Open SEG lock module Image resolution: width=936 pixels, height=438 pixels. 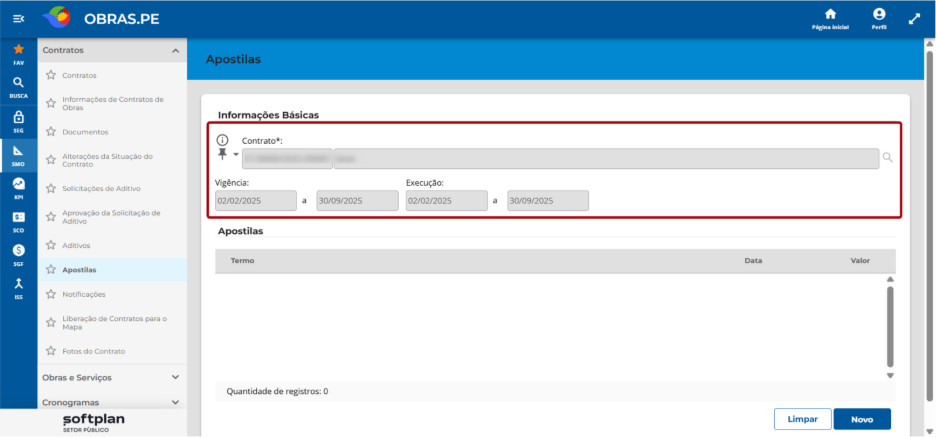(x=19, y=121)
